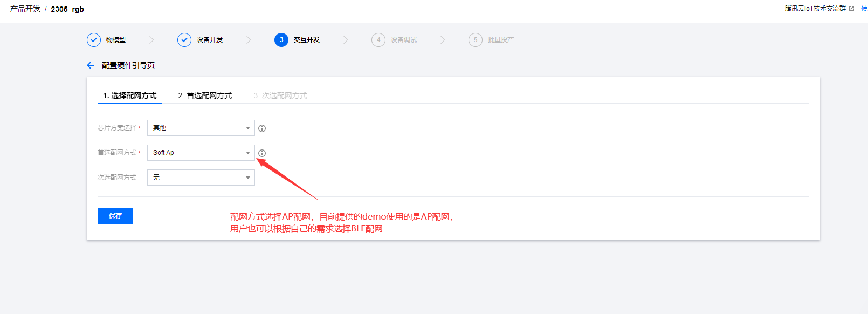Click the 物模型 step checkmark circle
The height and width of the screenshot is (314, 868).
(94, 40)
